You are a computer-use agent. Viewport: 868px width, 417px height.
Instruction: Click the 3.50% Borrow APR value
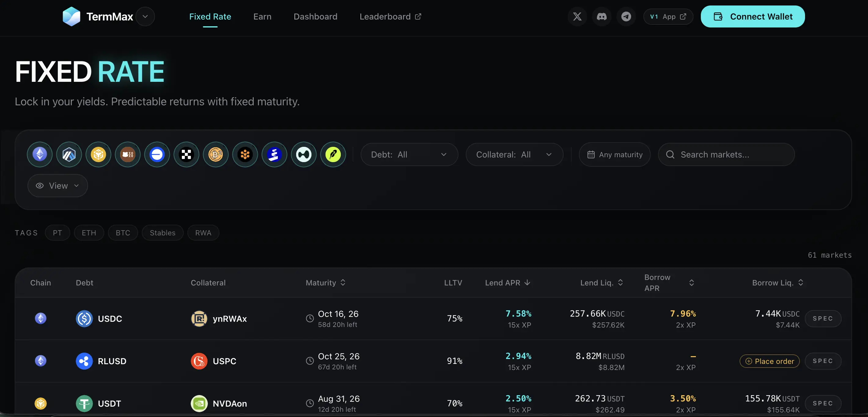(x=683, y=398)
